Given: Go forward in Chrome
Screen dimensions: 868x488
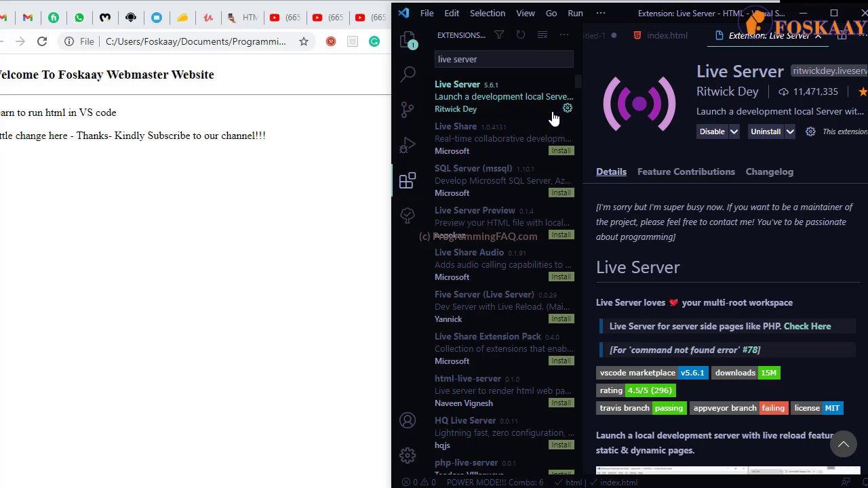Looking at the screenshot, I should 20,41.
